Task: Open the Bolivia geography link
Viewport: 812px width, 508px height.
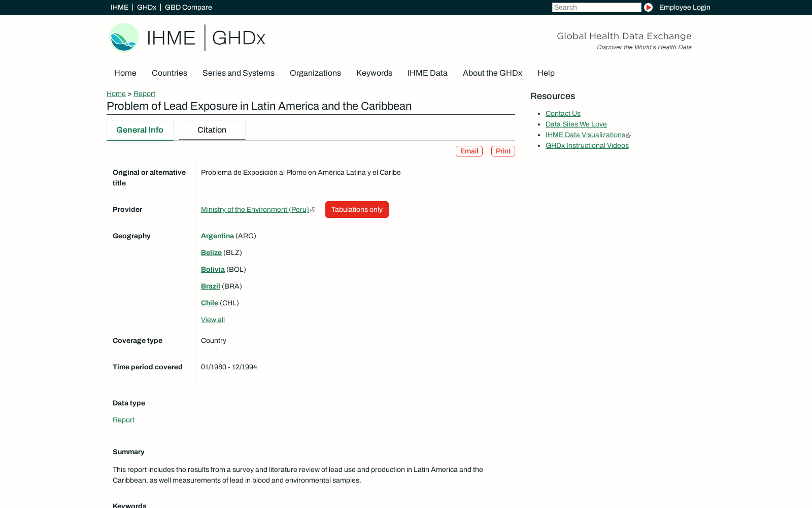Action: point(213,270)
